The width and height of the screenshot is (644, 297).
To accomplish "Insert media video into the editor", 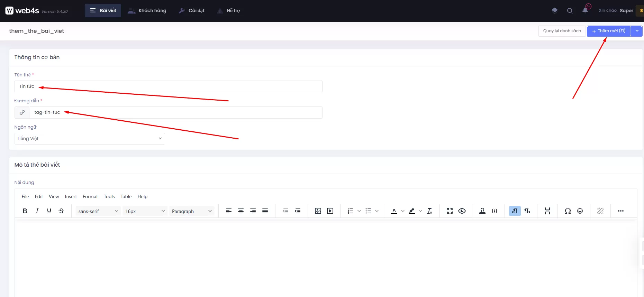I will point(330,211).
